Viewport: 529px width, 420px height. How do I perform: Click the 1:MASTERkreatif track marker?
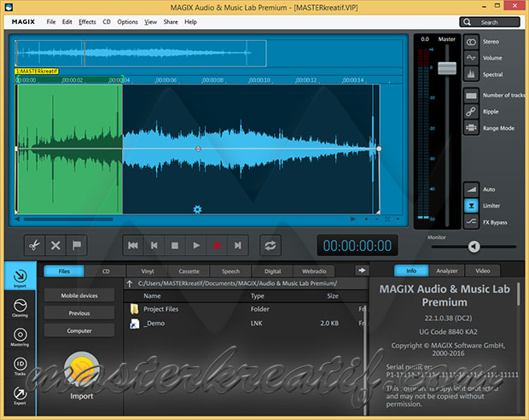point(37,71)
